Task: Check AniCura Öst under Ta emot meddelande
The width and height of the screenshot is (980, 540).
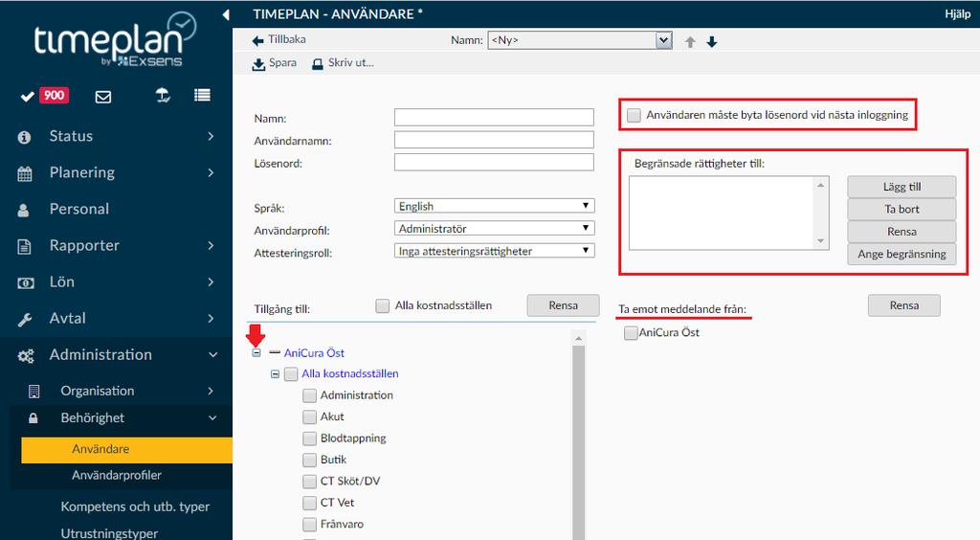Action: [631, 332]
